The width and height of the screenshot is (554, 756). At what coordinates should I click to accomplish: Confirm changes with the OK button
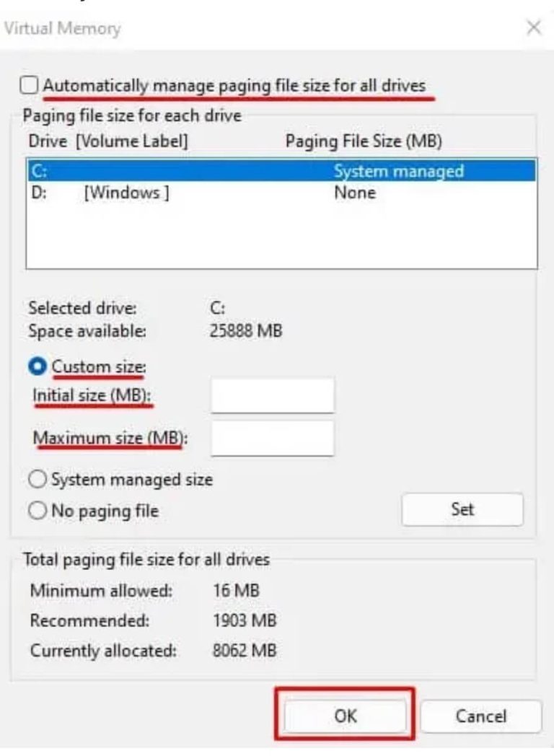point(344,716)
